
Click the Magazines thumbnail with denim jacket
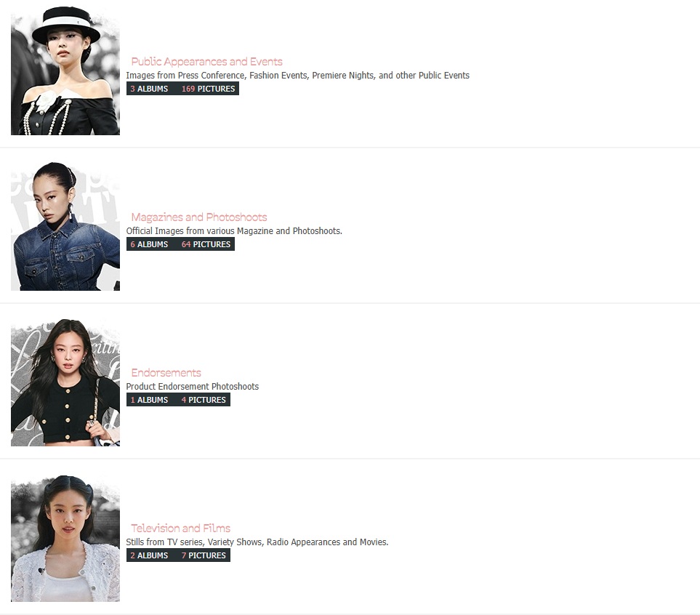click(x=65, y=226)
